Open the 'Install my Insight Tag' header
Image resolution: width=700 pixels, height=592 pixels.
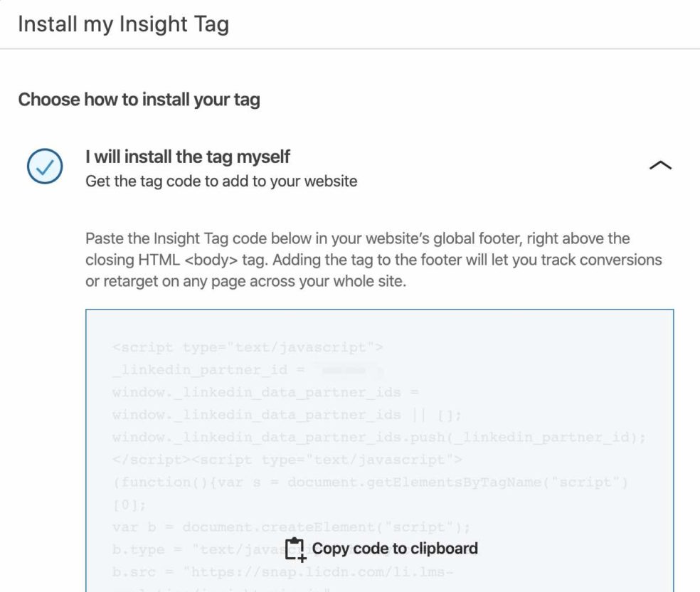[124, 23]
